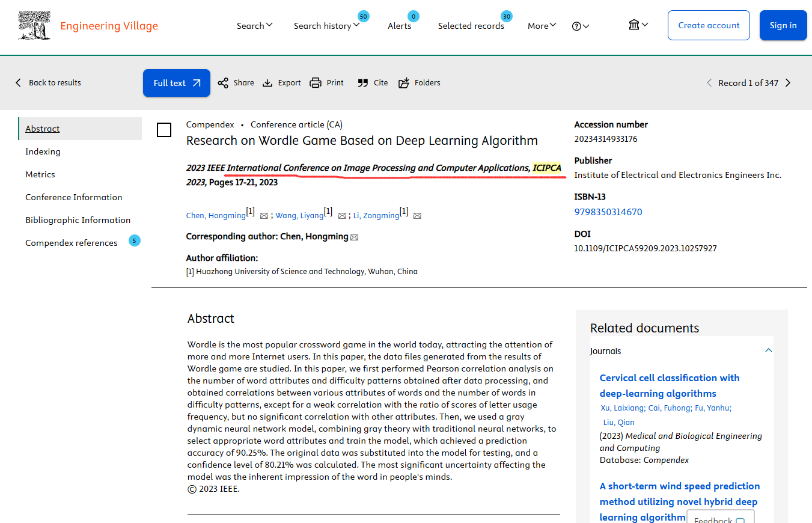Open short-term wind speed prediction article
Image resolution: width=812 pixels, height=523 pixels.
pyautogui.click(x=680, y=501)
